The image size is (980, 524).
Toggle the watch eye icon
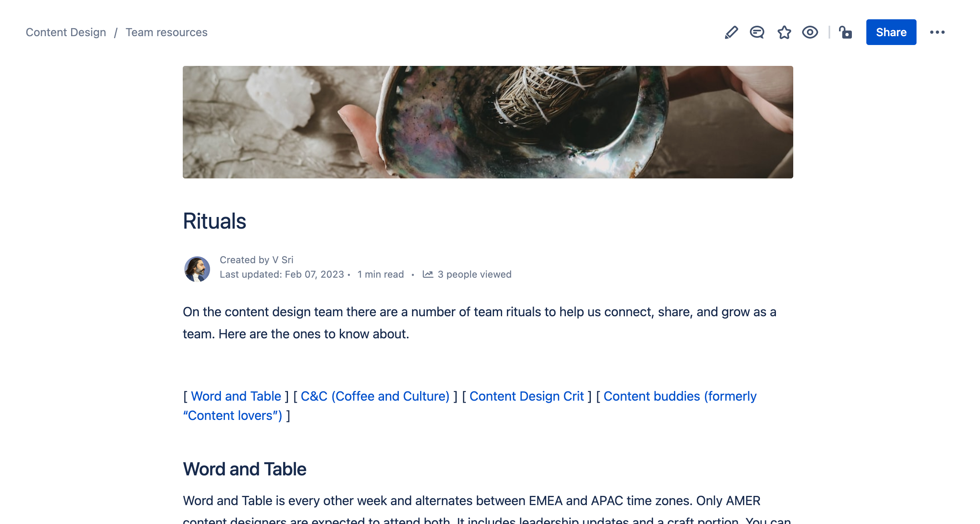point(810,32)
